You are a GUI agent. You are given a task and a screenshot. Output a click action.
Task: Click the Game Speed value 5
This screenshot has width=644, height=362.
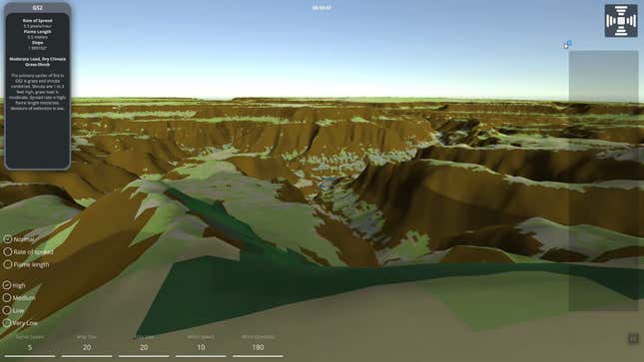tap(30, 347)
